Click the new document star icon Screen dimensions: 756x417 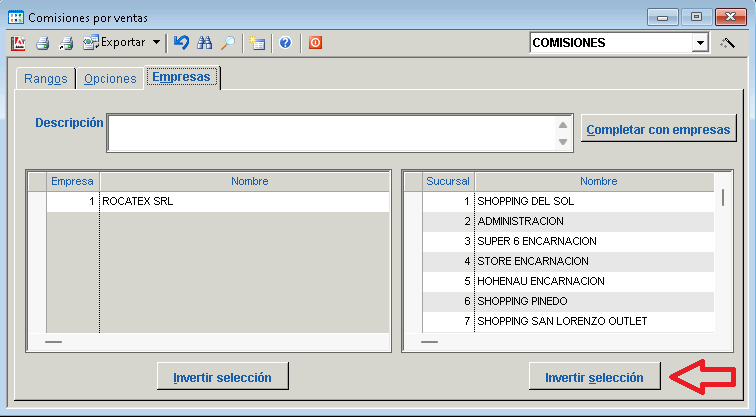(258, 43)
